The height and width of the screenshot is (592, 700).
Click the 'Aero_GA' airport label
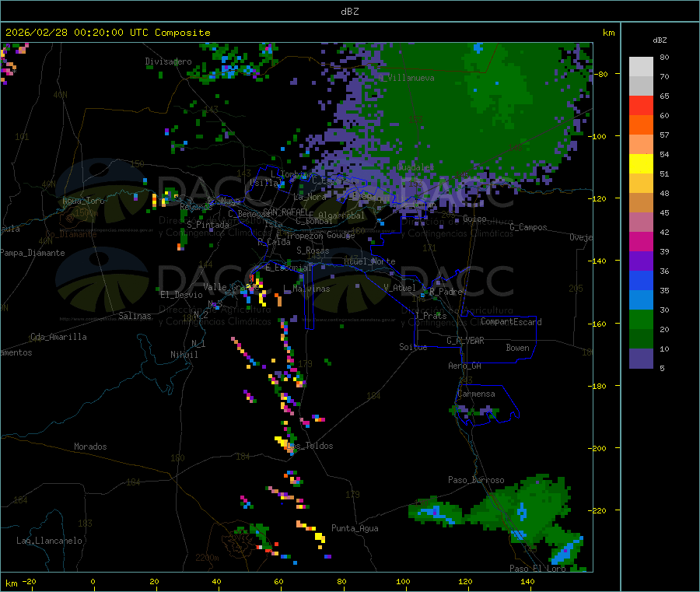(x=464, y=366)
